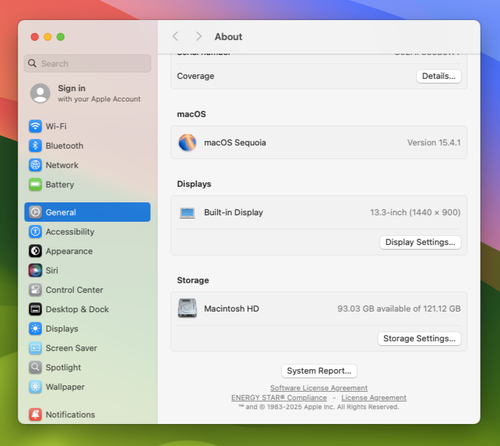This screenshot has height=446, width=500.
Task: Click the Accessibility icon in sidebar
Action: pos(35,231)
